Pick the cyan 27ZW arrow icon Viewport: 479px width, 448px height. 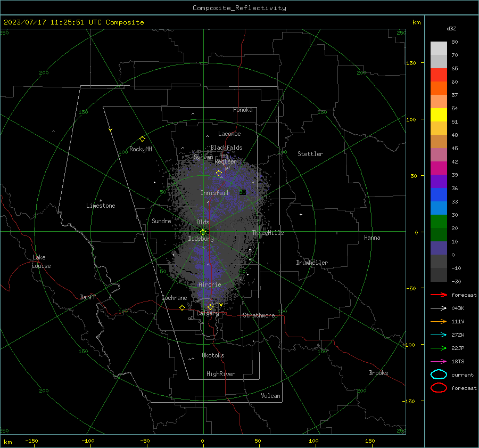click(439, 335)
